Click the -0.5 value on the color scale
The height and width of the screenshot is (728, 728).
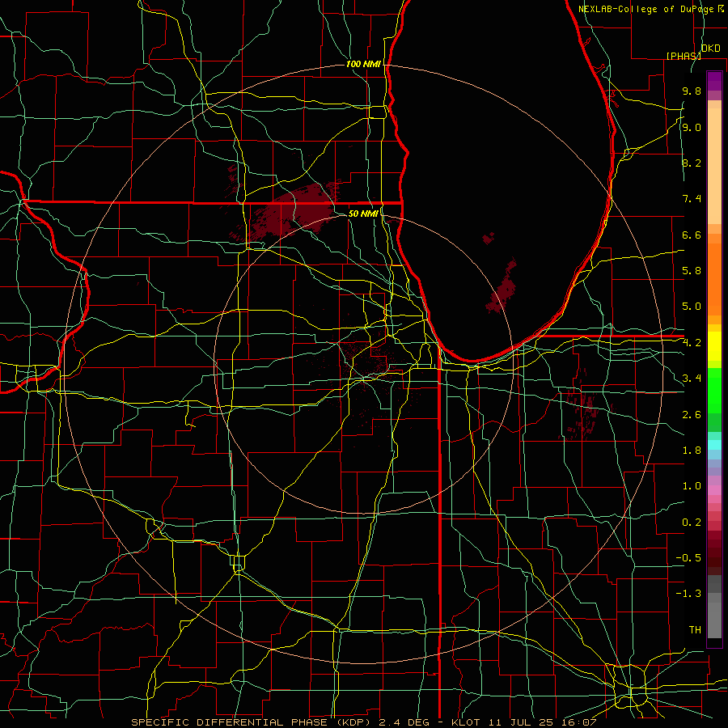tap(688, 558)
